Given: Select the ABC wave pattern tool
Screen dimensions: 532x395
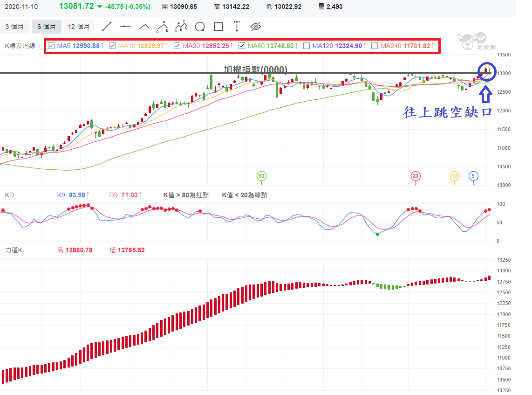Looking at the screenshot, I should pos(163,27).
